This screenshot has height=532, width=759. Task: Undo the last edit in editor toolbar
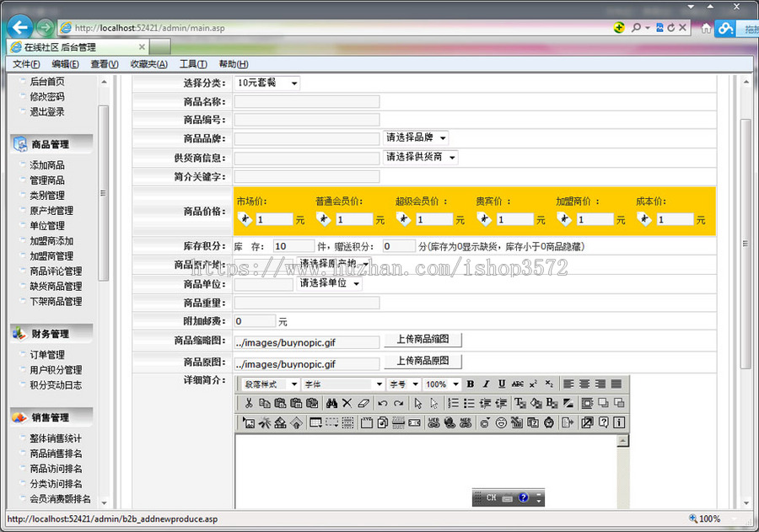[382, 403]
